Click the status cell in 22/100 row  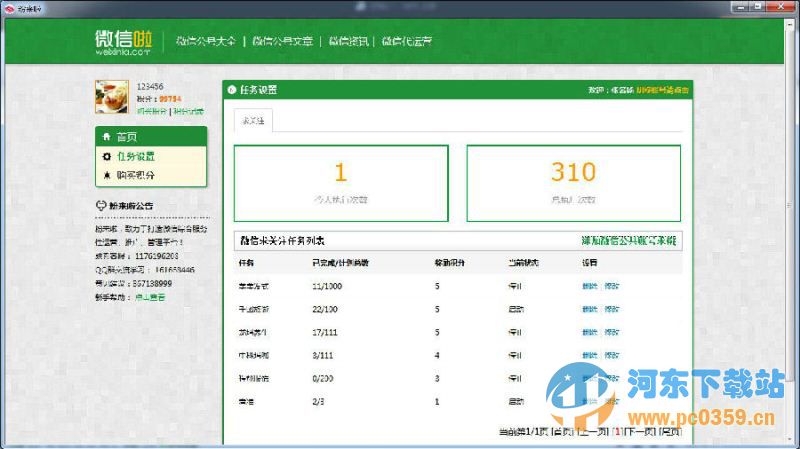pyautogui.click(x=516, y=309)
